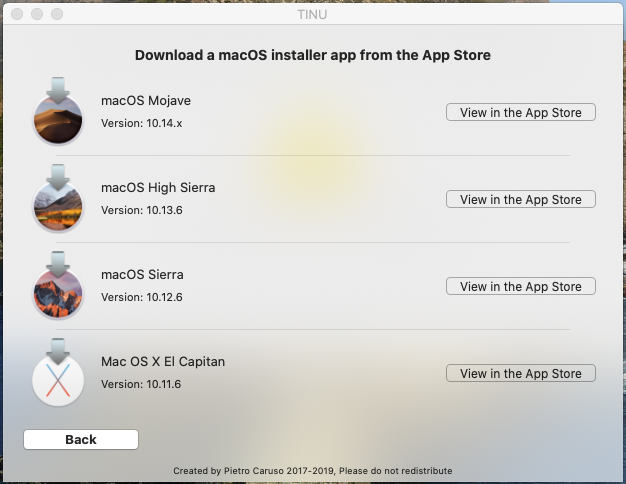626x484 pixels.
Task: View Mac OS X El Capitan in the App Store
Action: click(521, 373)
